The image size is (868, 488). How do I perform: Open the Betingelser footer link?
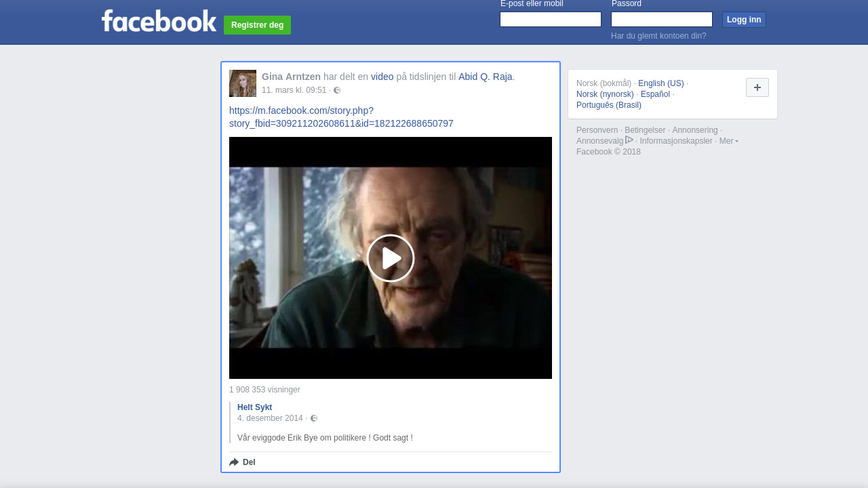coord(645,130)
